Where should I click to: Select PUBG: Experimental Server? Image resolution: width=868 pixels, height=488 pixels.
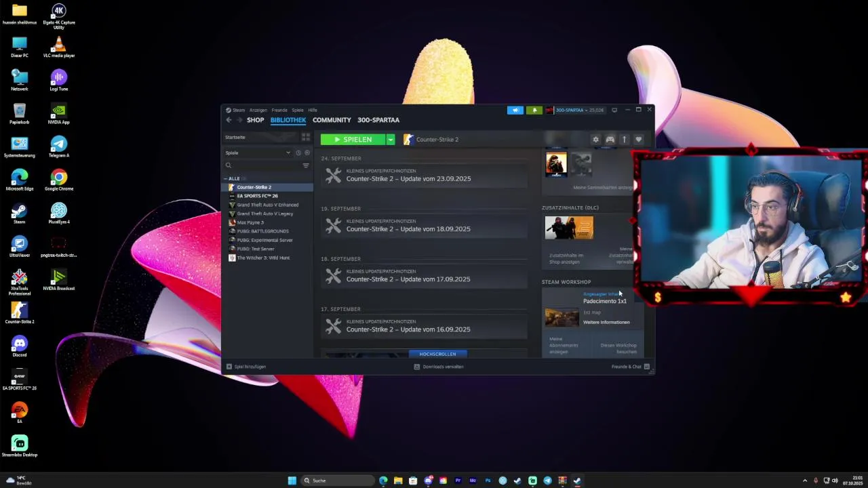[x=269, y=240]
